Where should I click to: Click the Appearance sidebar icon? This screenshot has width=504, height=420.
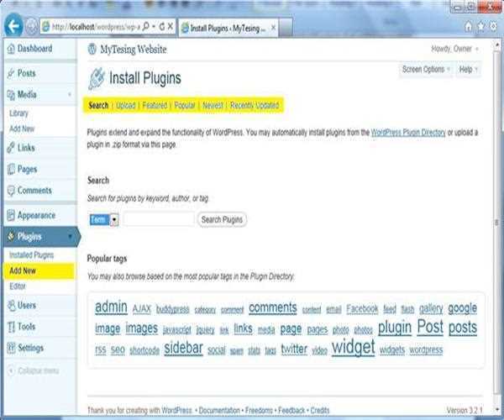10,215
